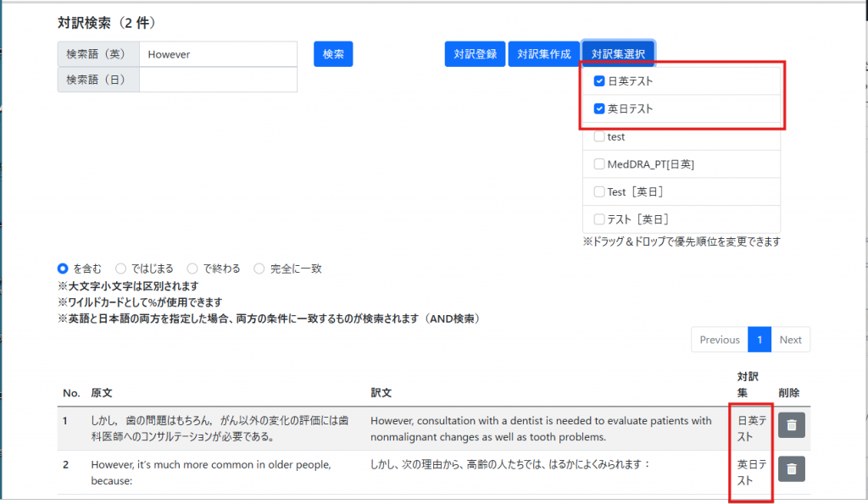Go to the Next results page
The width and height of the screenshot is (868, 504).
(790, 340)
